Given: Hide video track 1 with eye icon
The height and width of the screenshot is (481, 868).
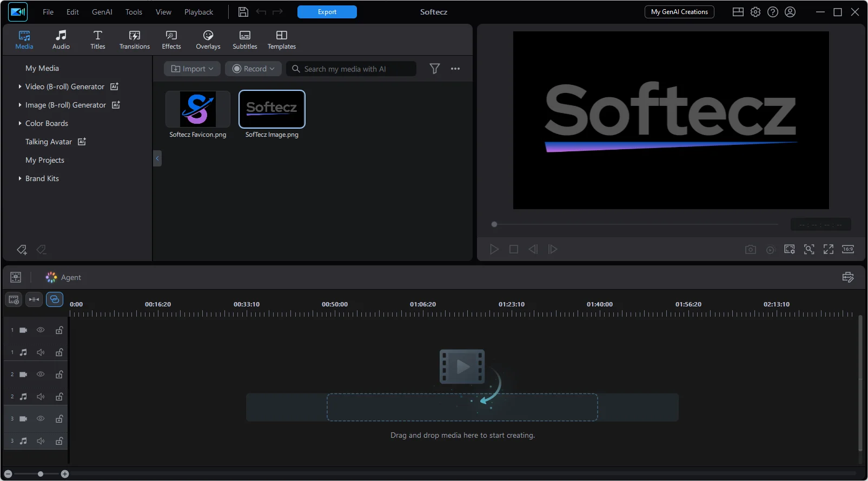Looking at the screenshot, I should (41, 330).
